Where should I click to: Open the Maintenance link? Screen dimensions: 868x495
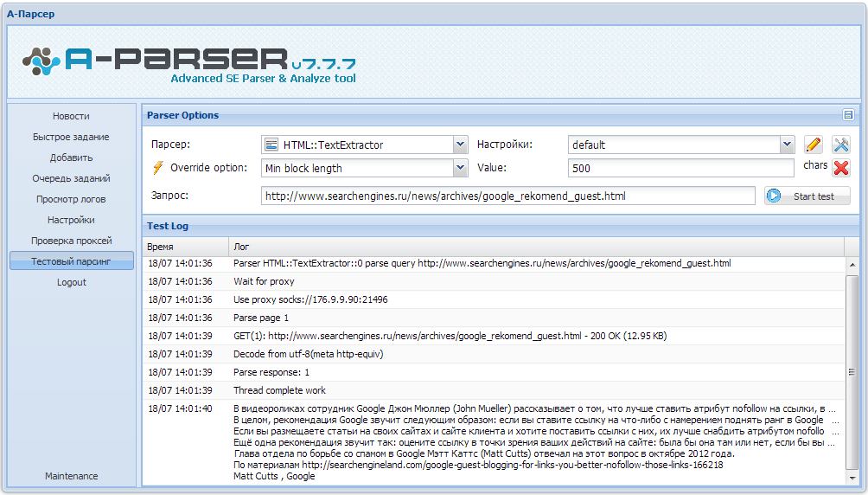tap(72, 476)
